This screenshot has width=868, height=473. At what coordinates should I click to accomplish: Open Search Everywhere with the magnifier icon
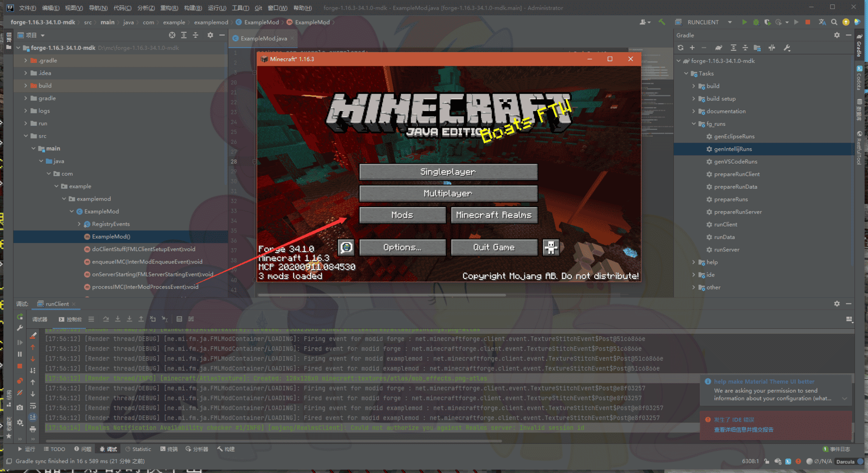835,22
